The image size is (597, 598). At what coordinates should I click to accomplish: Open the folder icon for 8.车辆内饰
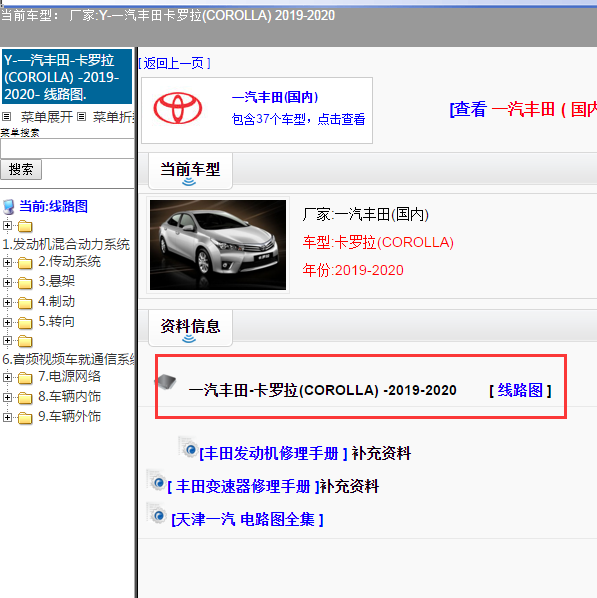pos(25,398)
